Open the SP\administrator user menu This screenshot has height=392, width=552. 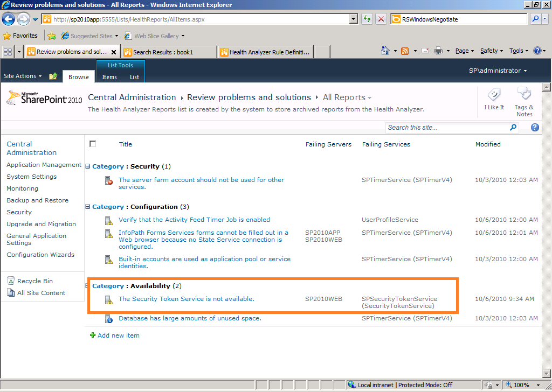tap(498, 71)
